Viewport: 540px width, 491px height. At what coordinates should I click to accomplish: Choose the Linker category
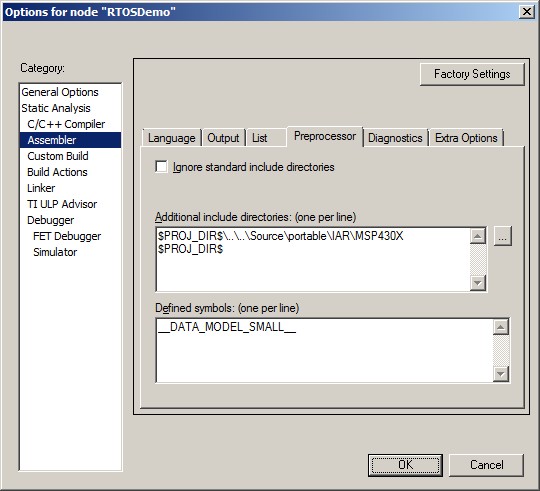tap(41, 188)
